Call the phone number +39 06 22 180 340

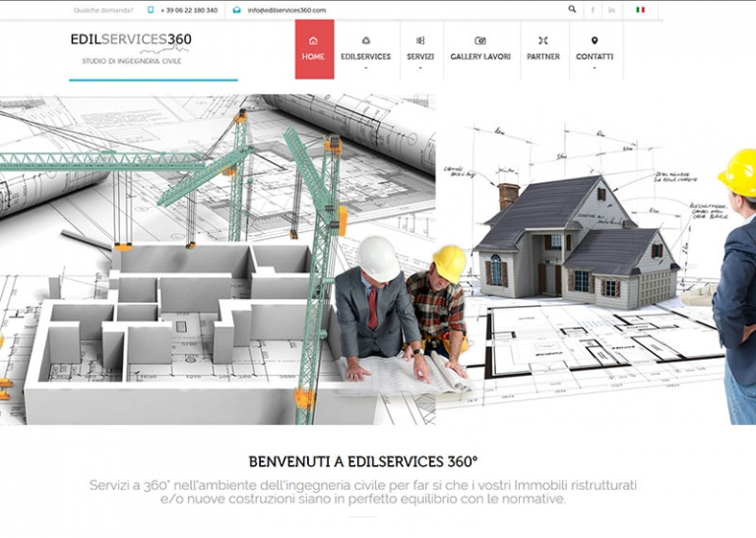coord(189,10)
